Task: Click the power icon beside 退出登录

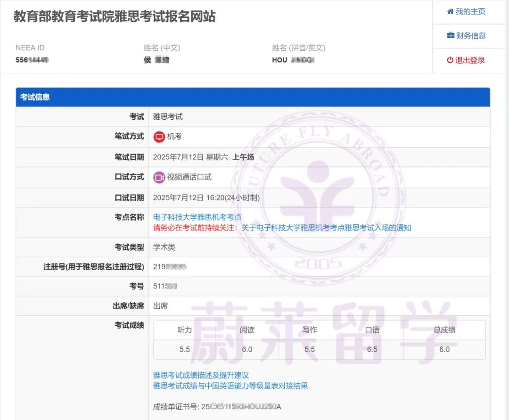Action: [450, 60]
